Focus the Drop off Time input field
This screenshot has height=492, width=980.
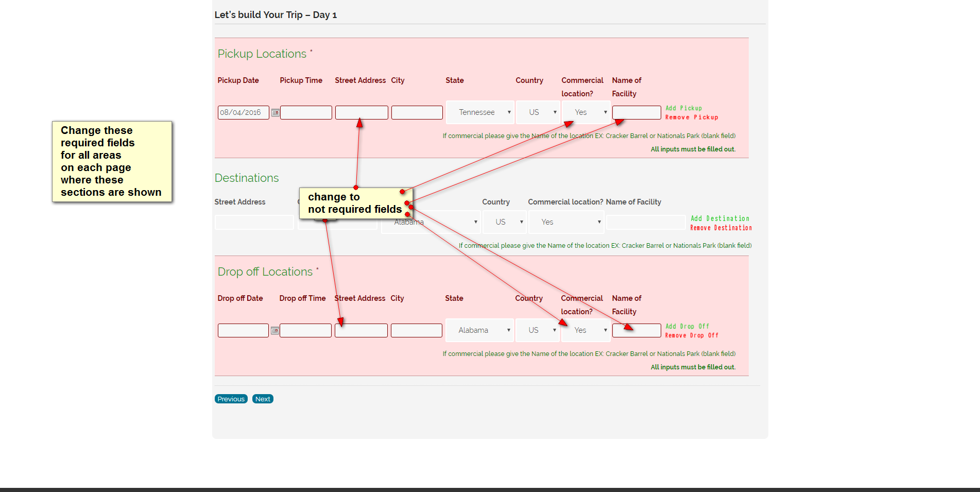(x=305, y=330)
